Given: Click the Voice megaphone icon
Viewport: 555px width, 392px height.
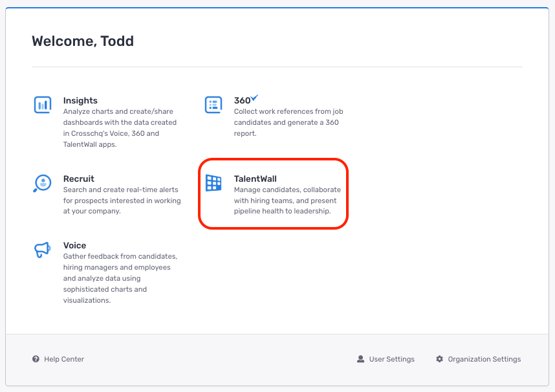Looking at the screenshot, I should (42, 249).
